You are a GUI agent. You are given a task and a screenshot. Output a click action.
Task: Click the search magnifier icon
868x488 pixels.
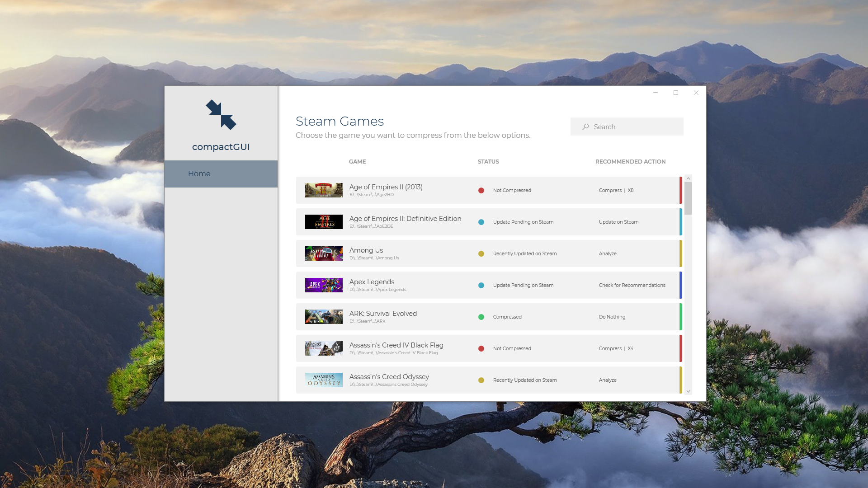coord(585,127)
